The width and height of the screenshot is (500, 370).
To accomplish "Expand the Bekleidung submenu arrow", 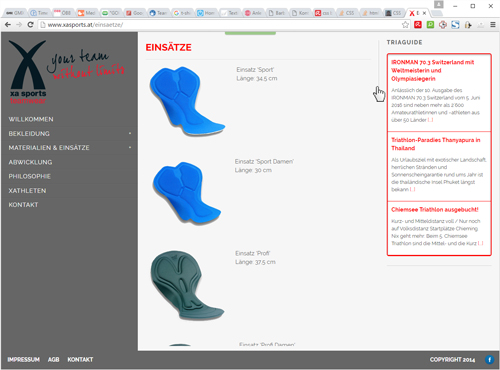I will (130, 133).
